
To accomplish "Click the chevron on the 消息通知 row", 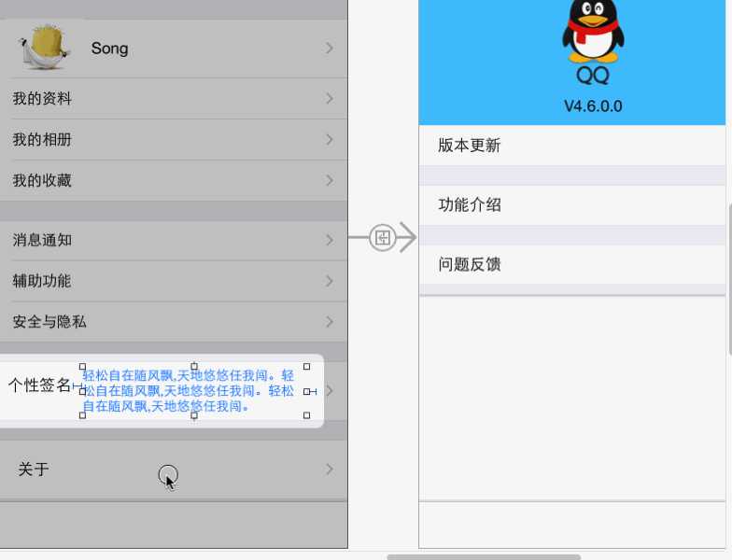I will click(x=330, y=240).
